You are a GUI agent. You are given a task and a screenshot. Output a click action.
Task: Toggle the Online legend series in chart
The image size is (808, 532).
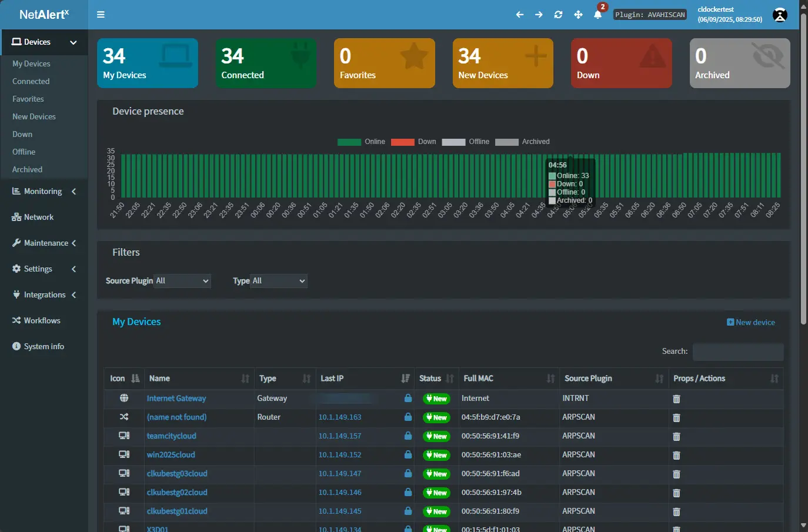tap(361, 142)
